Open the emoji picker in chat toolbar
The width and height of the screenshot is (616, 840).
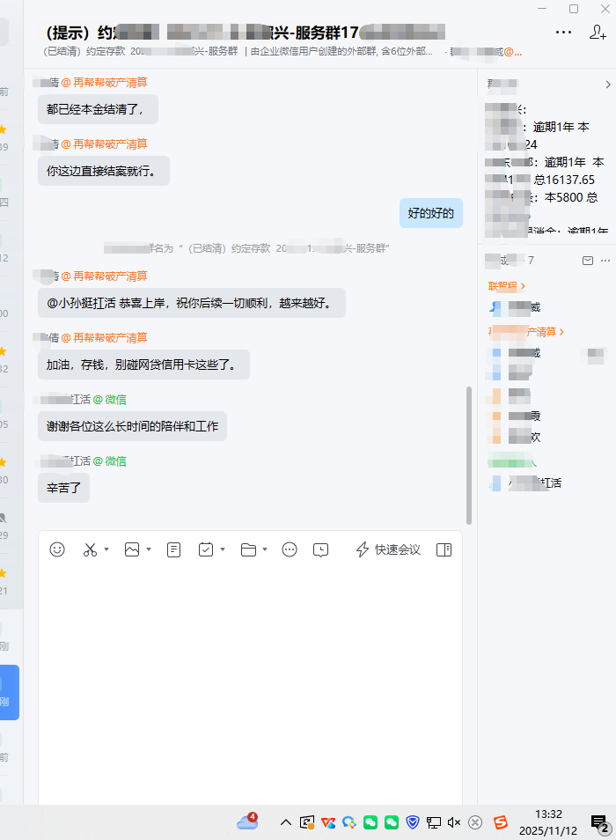click(57, 549)
